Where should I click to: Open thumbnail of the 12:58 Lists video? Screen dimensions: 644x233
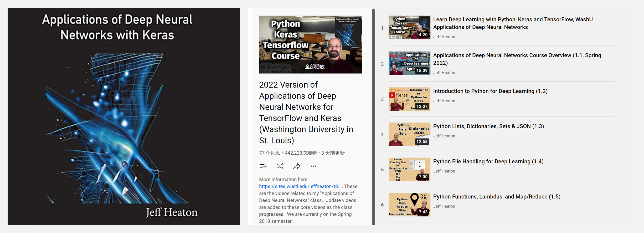click(x=409, y=134)
